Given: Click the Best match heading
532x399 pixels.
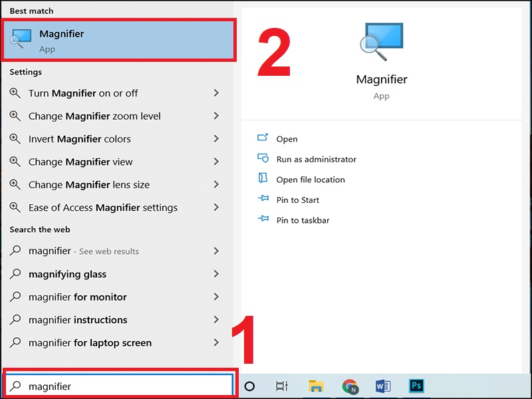Looking at the screenshot, I should (x=31, y=11).
